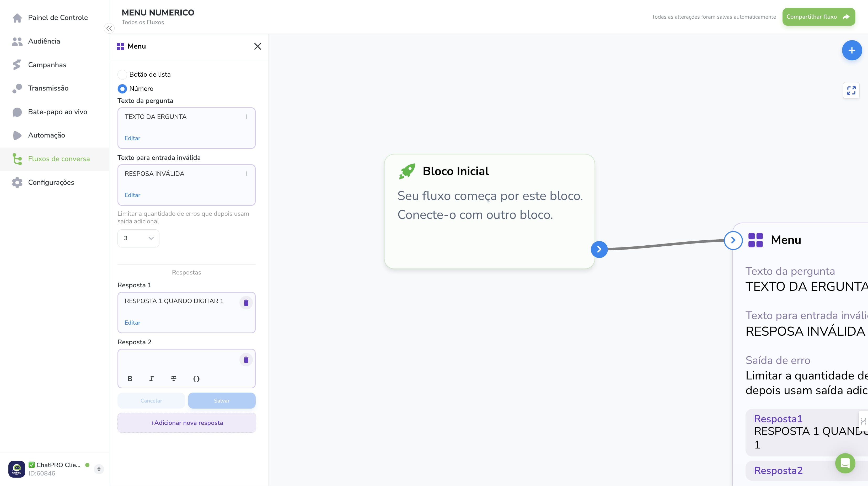Screen dimensions: 868x486
Task: Click the Automação play-shaped icon
Action: [17, 135]
